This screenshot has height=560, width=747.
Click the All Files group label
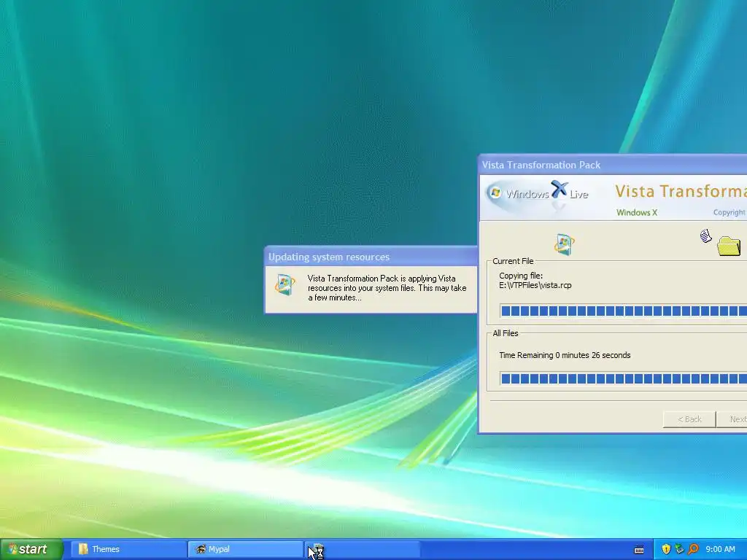tap(505, 333)
